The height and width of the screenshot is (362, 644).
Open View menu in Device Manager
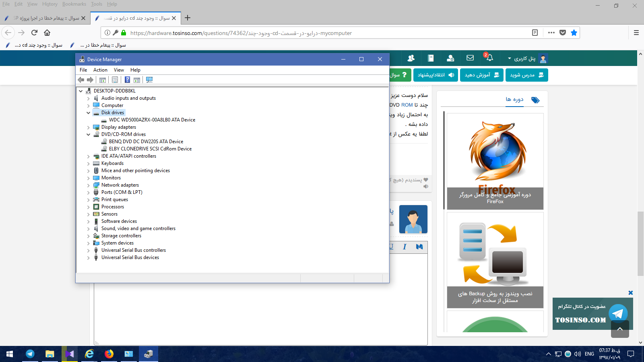(119, 70)
